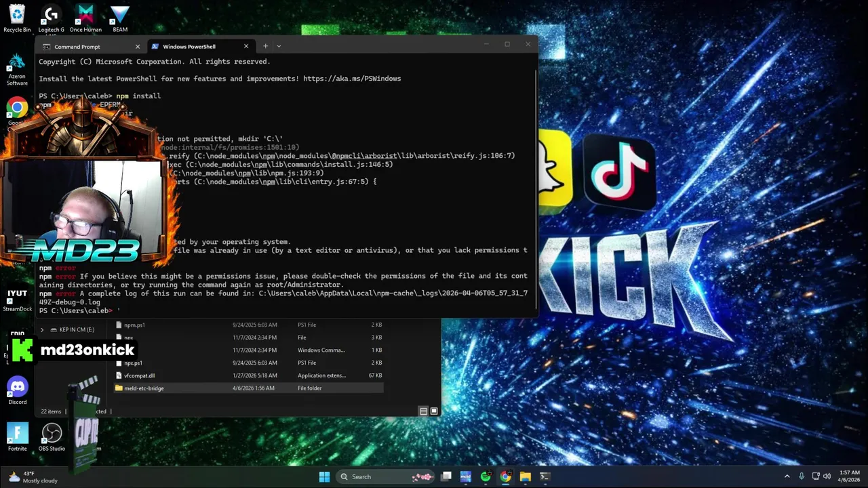Launch the StreamDock desktop shortcut
868x488 pixels.
tap(17, 300)
